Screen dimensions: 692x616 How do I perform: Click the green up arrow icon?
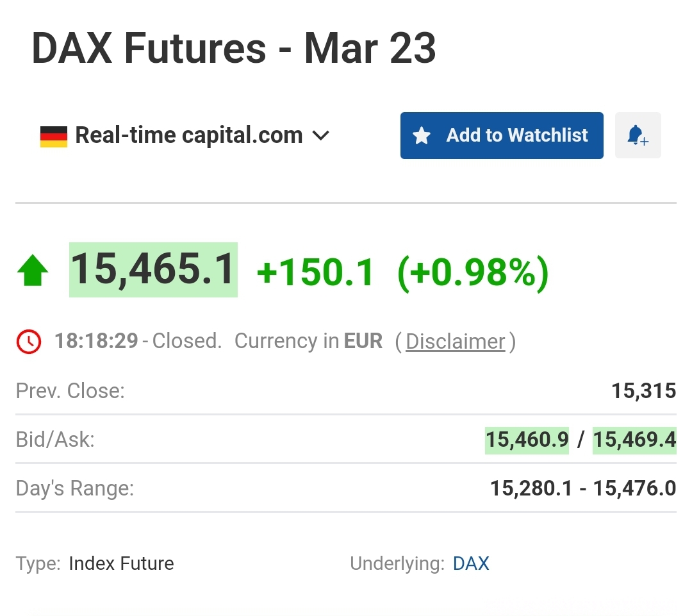(x=33, y=271)
